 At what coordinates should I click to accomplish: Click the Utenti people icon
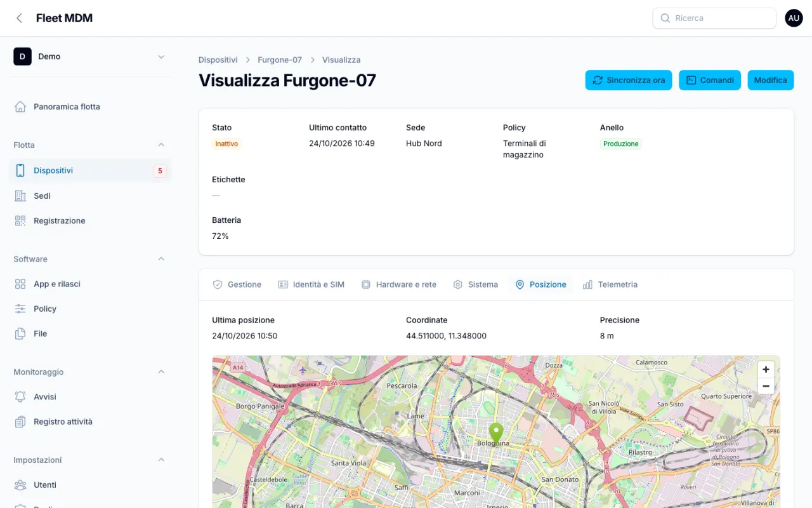[20, 485]
